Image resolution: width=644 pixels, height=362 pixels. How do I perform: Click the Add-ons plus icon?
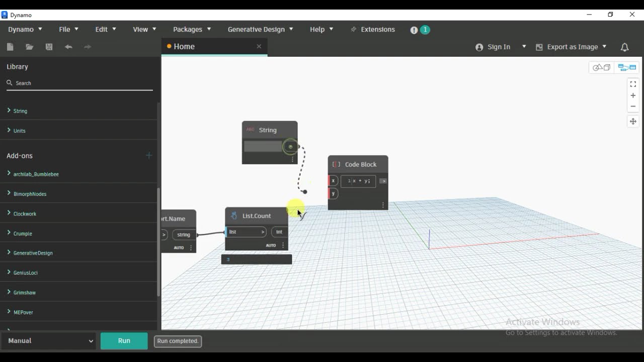pyautogui.click(x=149, y=155)
